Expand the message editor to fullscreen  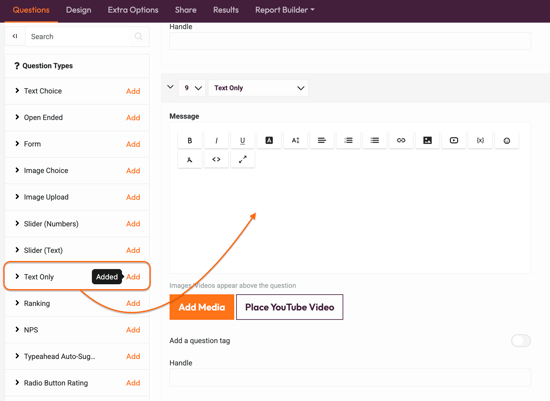[242, 160]
